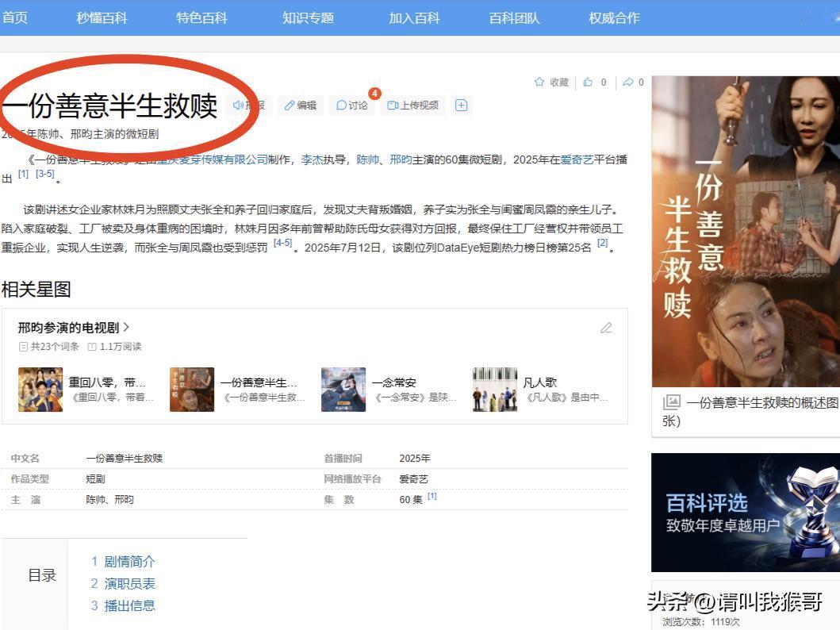Edit the 相关星图 section via its pencil icon
Screen dimensions: 840x630
[606, 327]
